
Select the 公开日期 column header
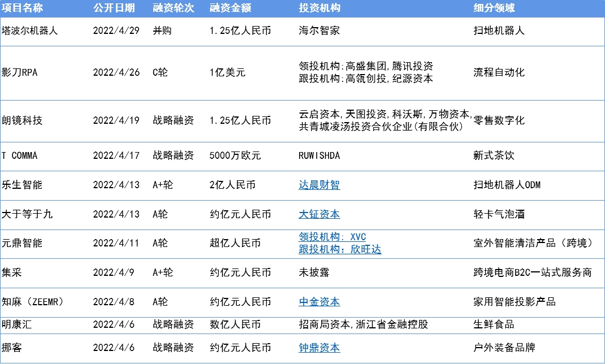[114, 8]
